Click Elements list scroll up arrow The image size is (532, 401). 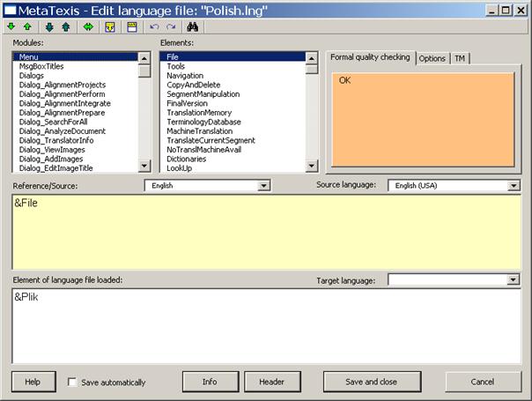coord(312,58)
